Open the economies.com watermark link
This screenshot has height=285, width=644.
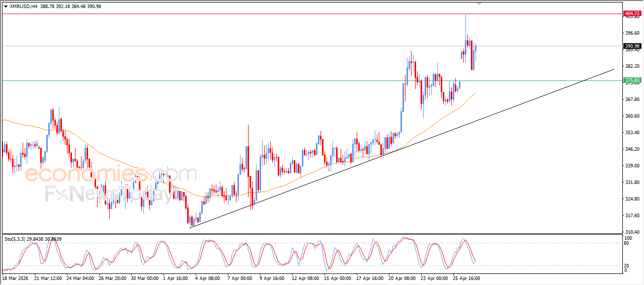tap(110, 174)
